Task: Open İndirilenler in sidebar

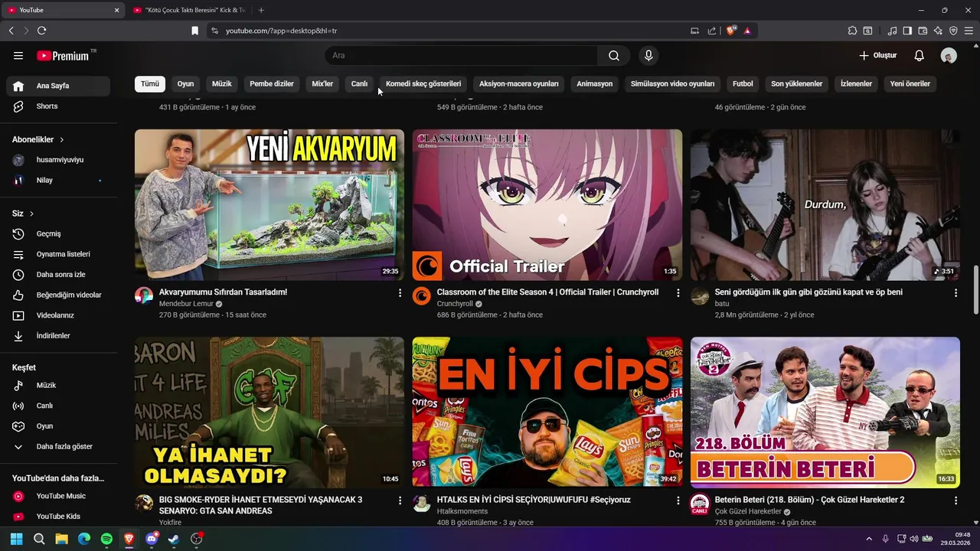Action: point(58,336)
